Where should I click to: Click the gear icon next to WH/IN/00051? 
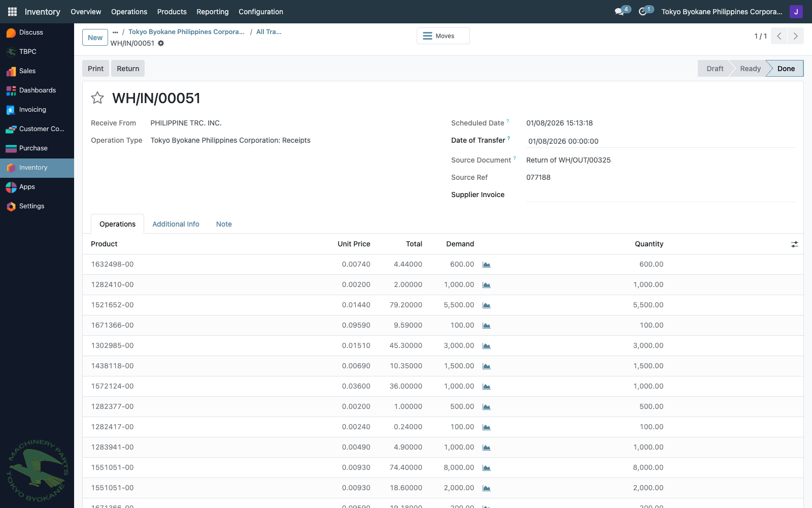(x=161, y=43)
